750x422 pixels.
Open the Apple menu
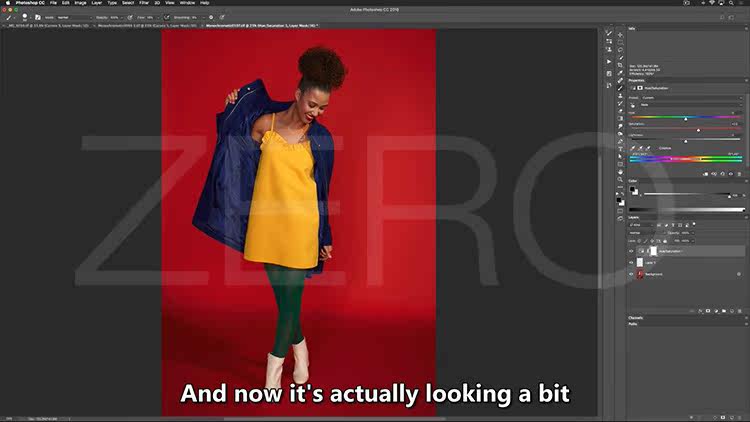click(x=8, y=3)
